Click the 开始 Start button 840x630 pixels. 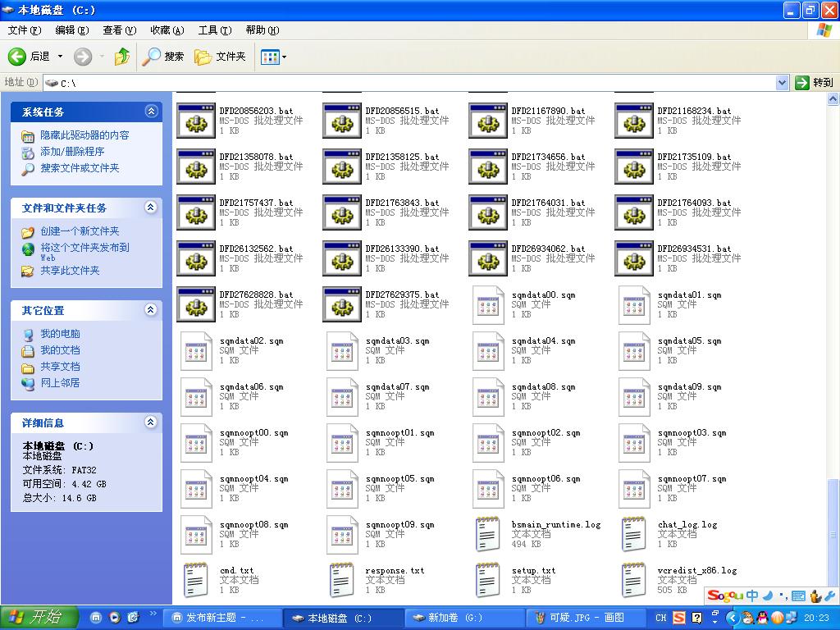click(x=39, y=618)
